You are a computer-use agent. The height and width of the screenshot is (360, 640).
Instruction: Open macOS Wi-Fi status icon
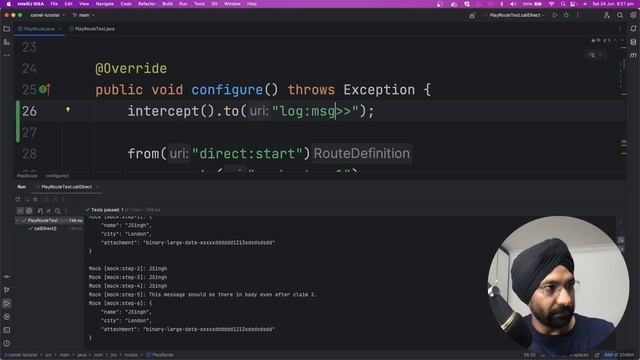[551, 4]
